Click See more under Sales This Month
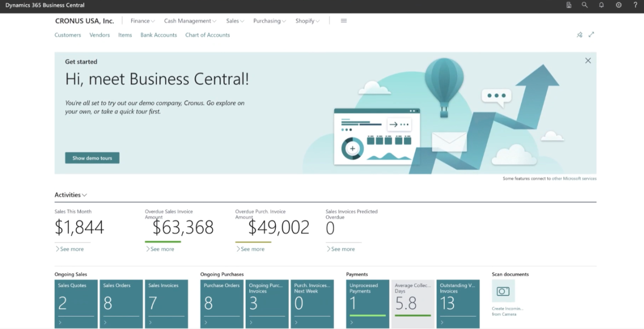 [x=71, y=249]
